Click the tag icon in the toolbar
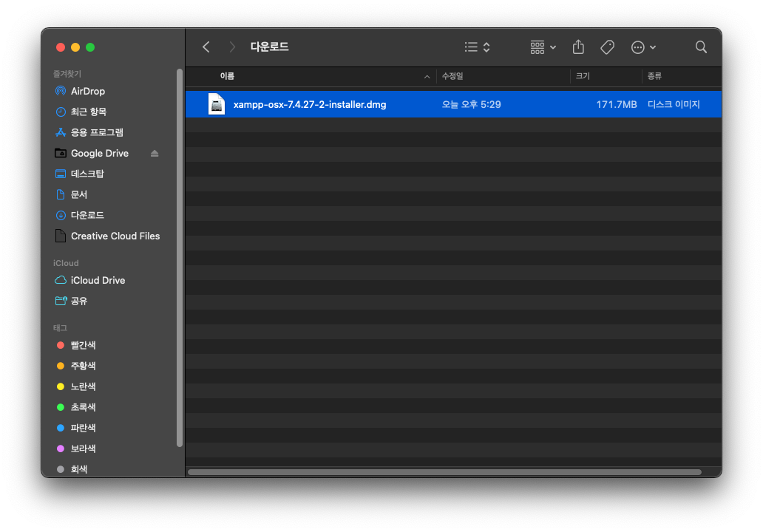Image resolution: width=763 pixels, height=532 pixels. [607, 47]
